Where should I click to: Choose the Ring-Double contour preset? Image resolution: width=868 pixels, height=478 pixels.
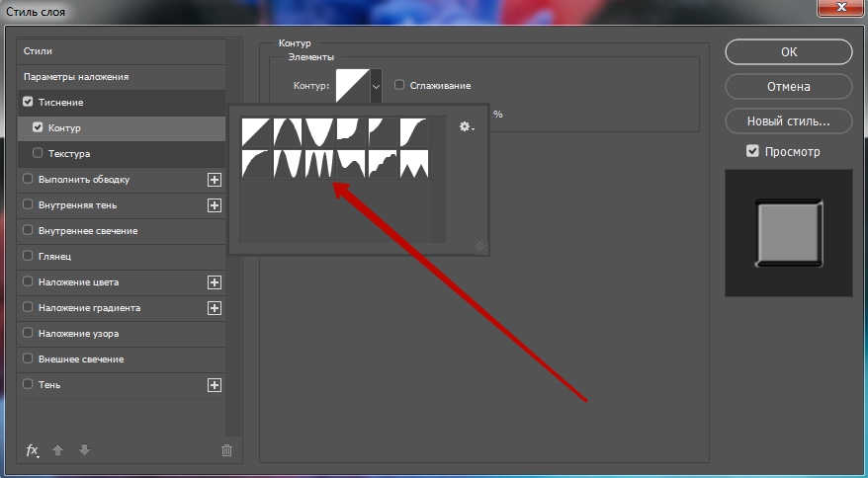tap(319, 164)
